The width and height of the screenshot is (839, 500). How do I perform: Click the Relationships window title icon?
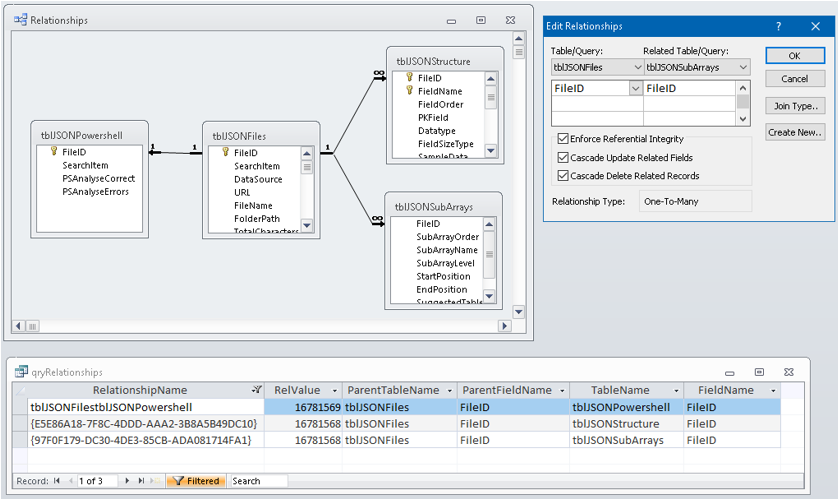pyautogui.click(x=20, y=20)
